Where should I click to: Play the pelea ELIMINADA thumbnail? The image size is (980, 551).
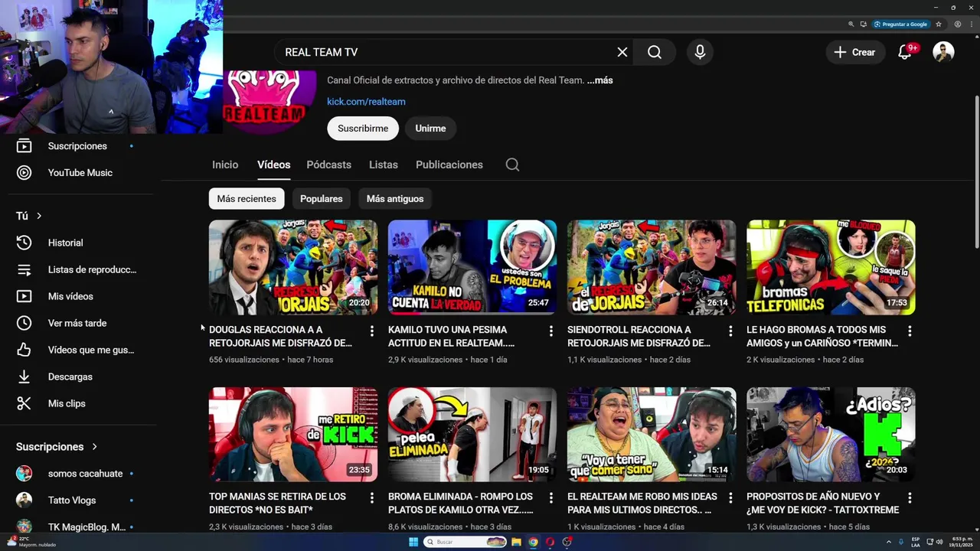pyautogui.click(x=472, y=434)
